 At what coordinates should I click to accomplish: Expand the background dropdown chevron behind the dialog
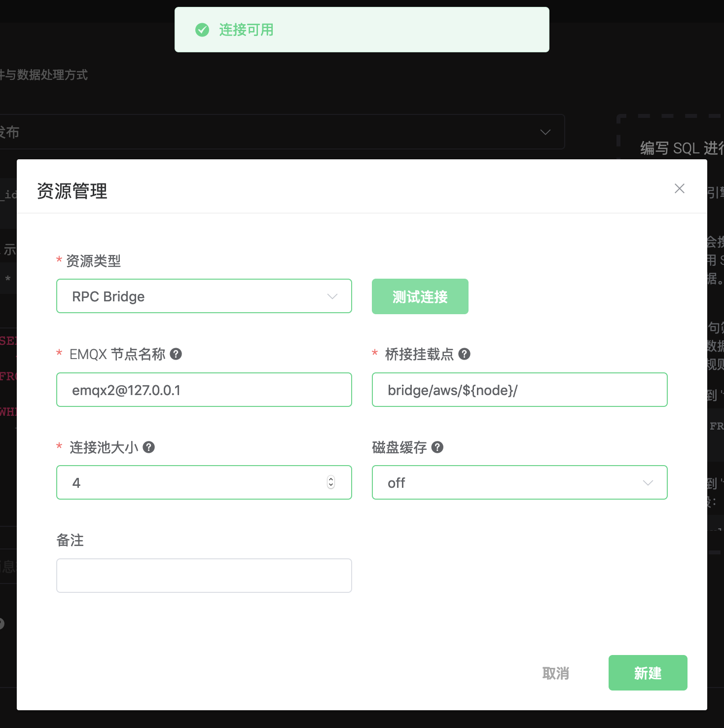[545, 132]
